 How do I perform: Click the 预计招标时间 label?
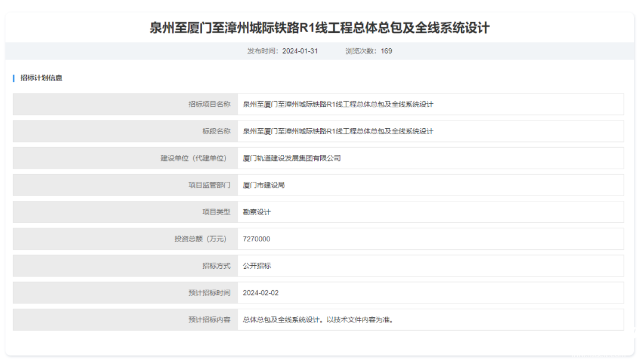209,293
